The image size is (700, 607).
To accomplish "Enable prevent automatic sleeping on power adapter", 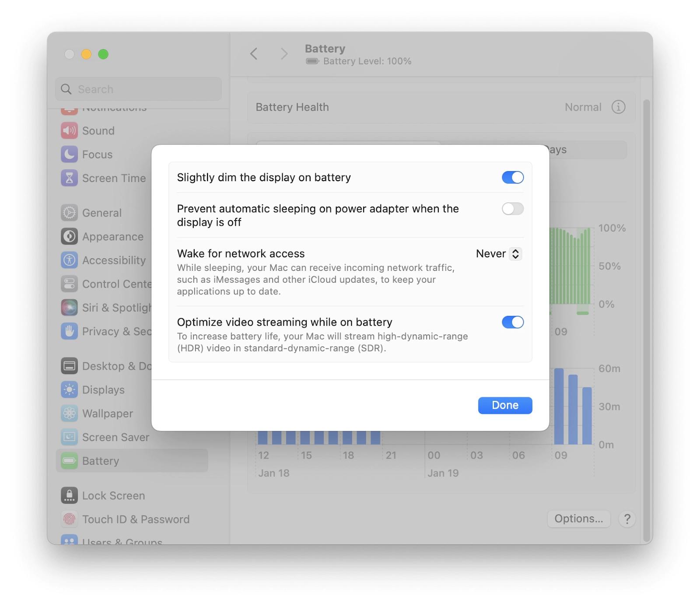I will click(x=512, y=209).
